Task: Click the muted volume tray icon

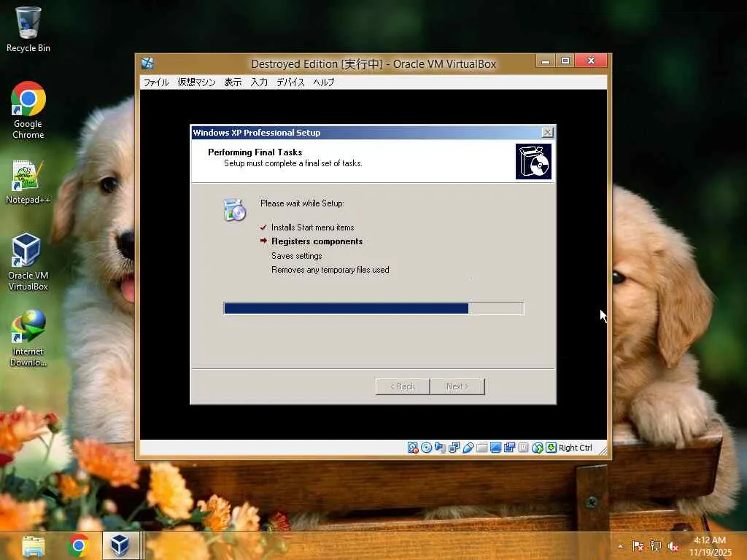Action: 673,546
